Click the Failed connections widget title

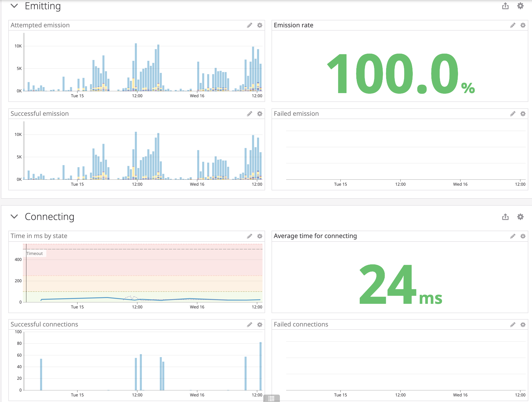301,324
